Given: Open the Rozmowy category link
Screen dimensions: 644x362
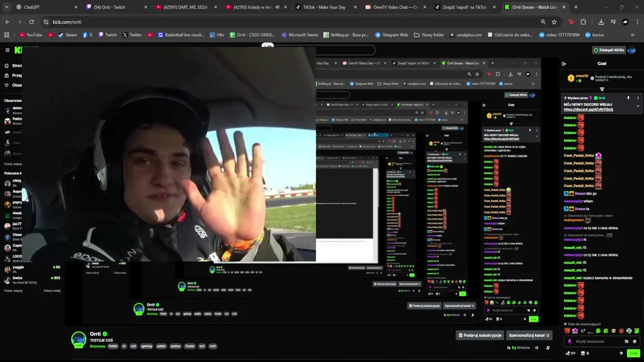Looking at the screenshot, I should point(98,346).
